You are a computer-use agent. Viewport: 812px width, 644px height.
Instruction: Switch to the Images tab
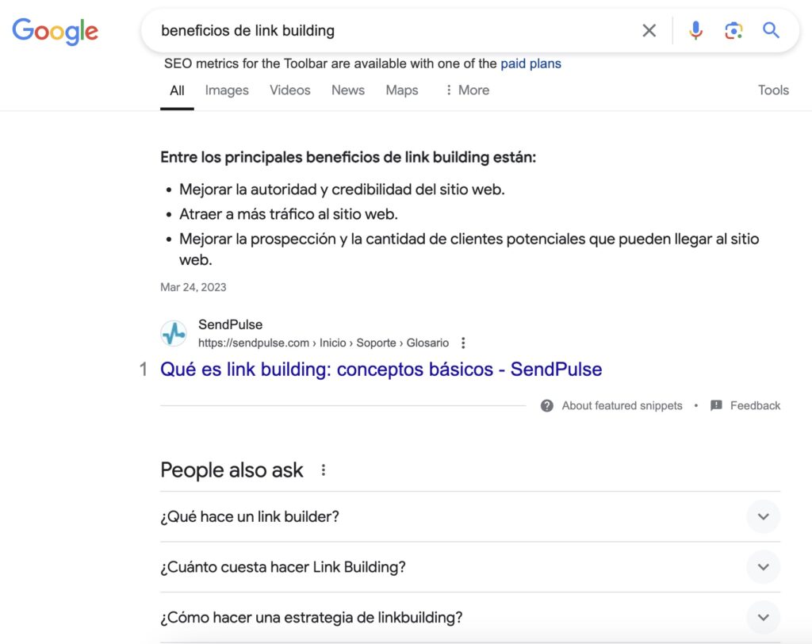226,90
